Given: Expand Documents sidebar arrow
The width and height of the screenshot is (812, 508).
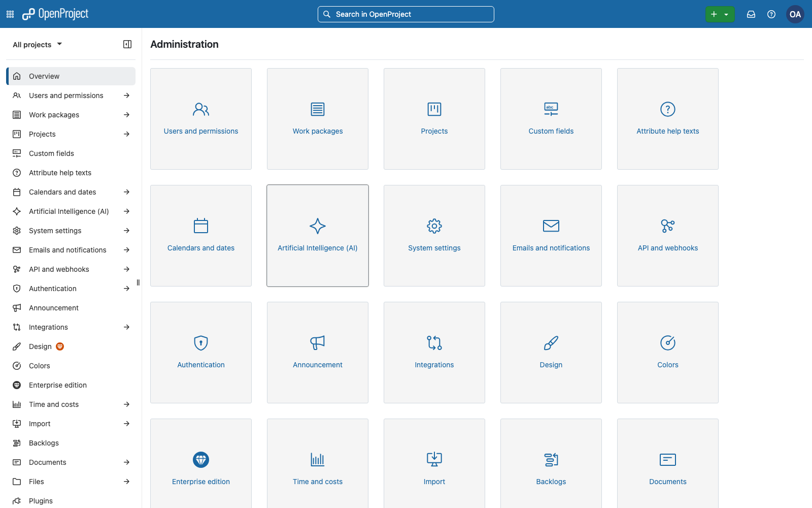Looking at the screenshot, I should [x=127, y=462].
